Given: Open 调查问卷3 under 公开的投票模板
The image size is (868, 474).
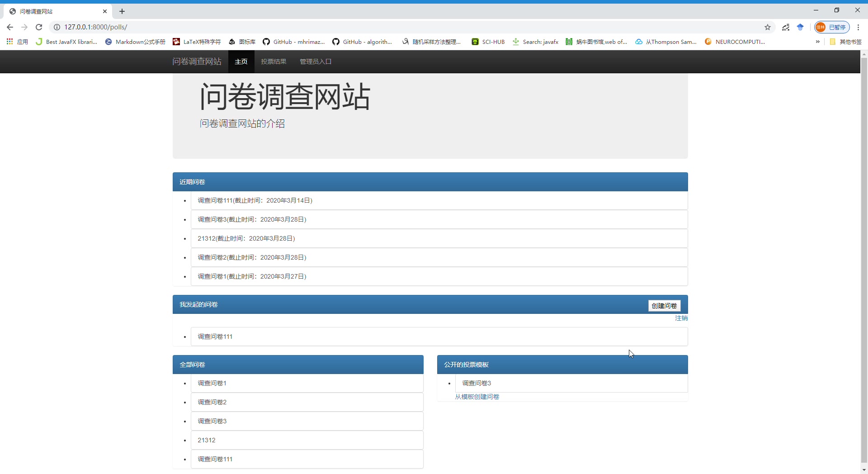Looking at the screenshot, I should click(571, 383).
